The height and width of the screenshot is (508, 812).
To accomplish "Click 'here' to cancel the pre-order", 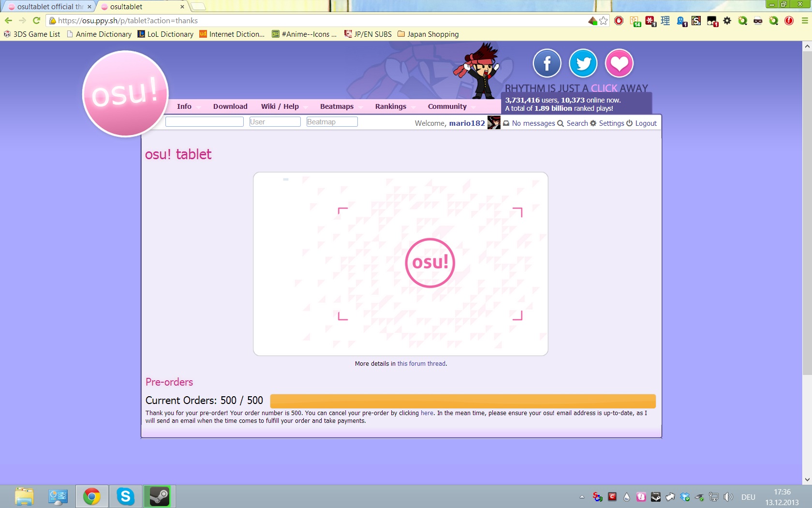I will tap(427, 413).
